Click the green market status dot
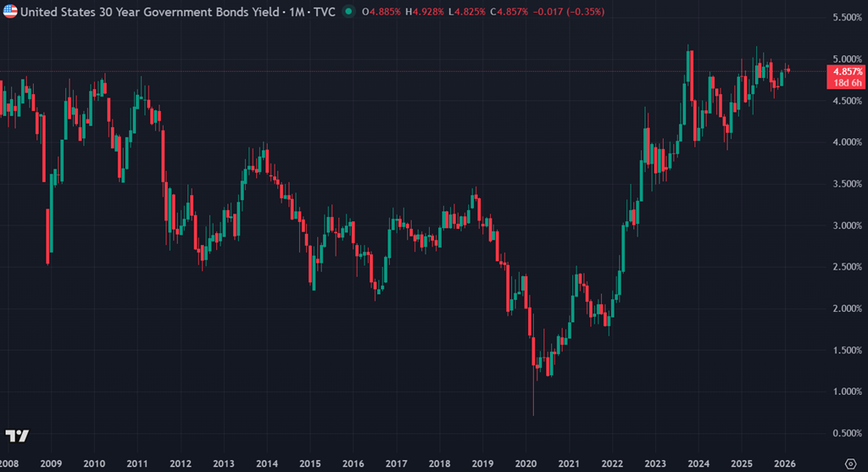 coord(348,14)
